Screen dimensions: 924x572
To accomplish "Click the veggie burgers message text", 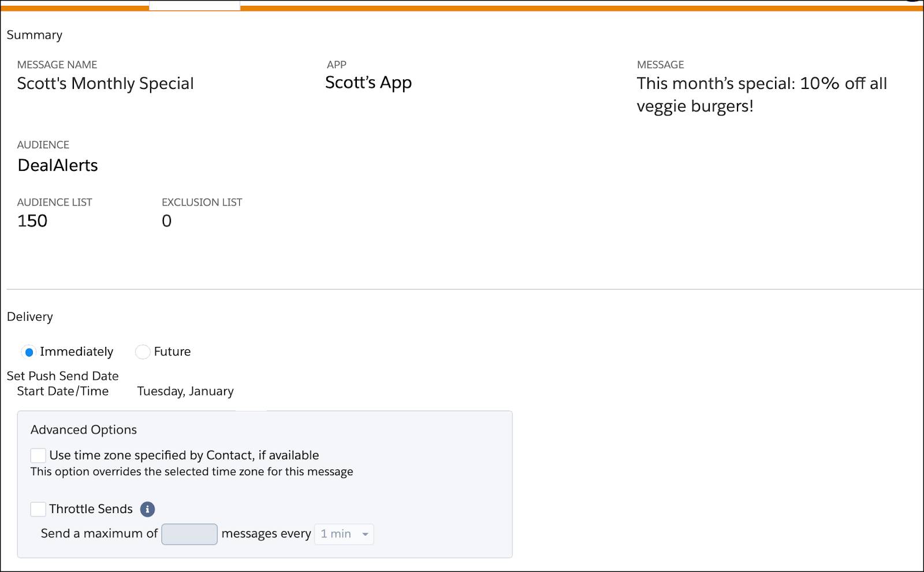I will coord(762,95).
